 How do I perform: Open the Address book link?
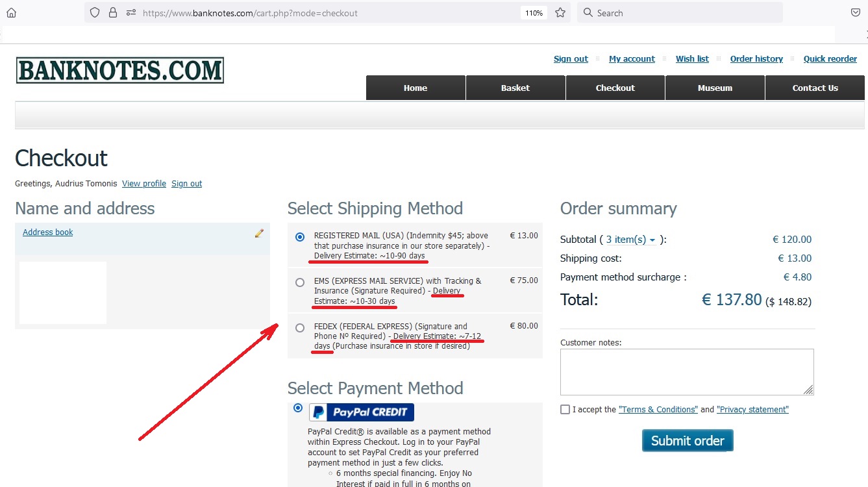tap(48, 232)
